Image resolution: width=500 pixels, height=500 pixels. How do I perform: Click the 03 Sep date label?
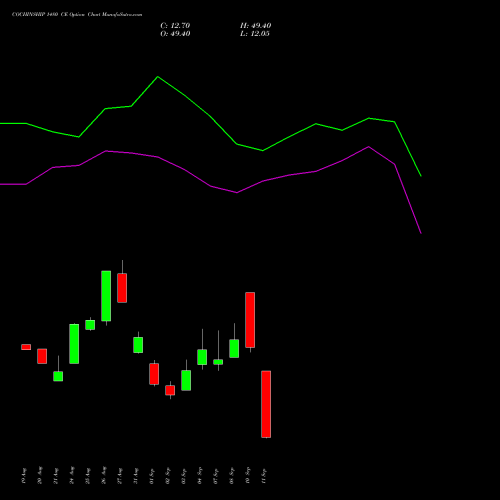coord(184,476)
